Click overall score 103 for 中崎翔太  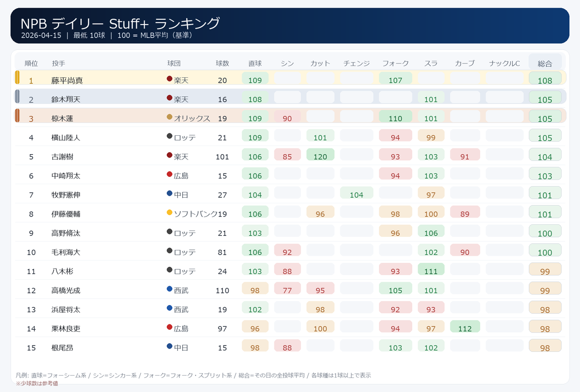[545, 174]
